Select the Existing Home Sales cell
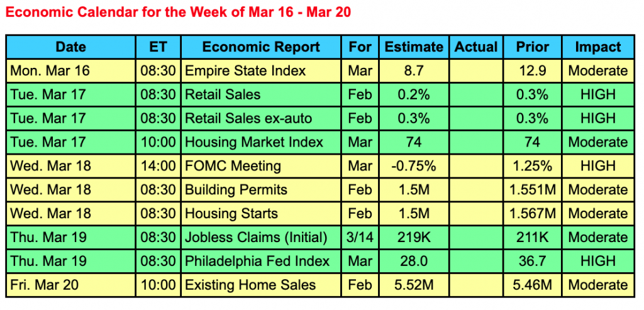The width and height of the screenshot is (644, 310). 250,285
